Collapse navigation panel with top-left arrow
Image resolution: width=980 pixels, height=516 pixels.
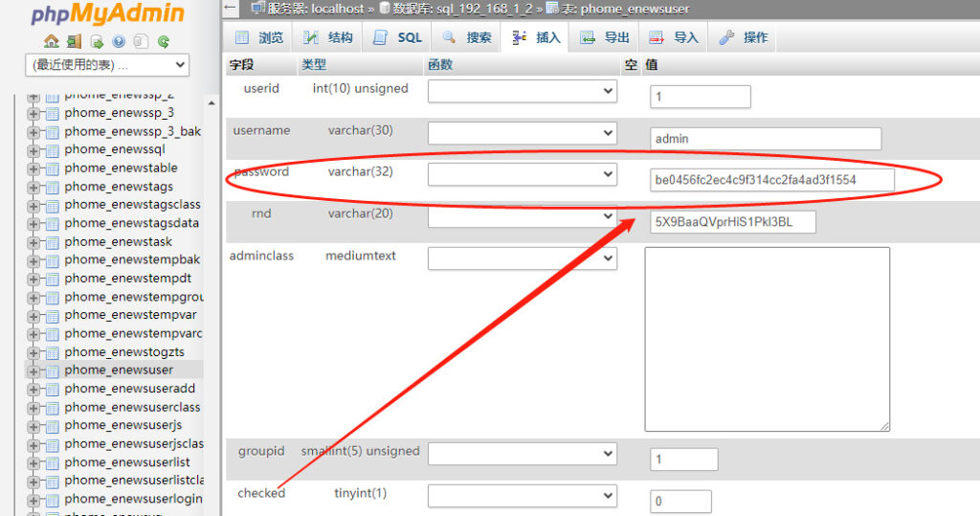[230, 8]
